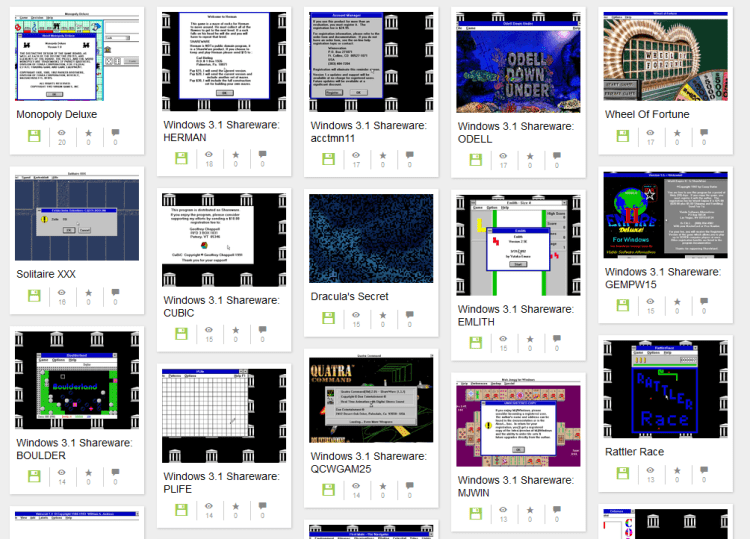Click the Windows 3.1 Shareware: QCWGAM25 title
Viewport: 750px width, 539px height.
[x=369, y=462]
